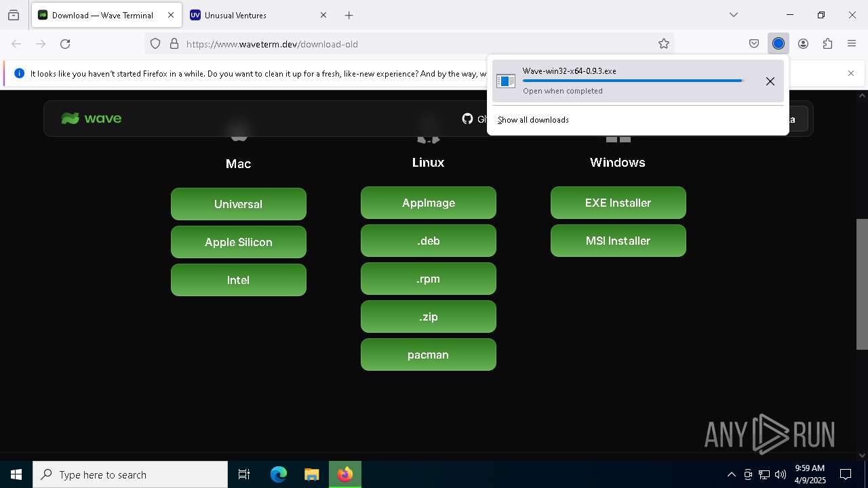The width and height of the screenshot is (868, 488).
Task: Download Linux pacman package
Action: click(x=429, y=354)
